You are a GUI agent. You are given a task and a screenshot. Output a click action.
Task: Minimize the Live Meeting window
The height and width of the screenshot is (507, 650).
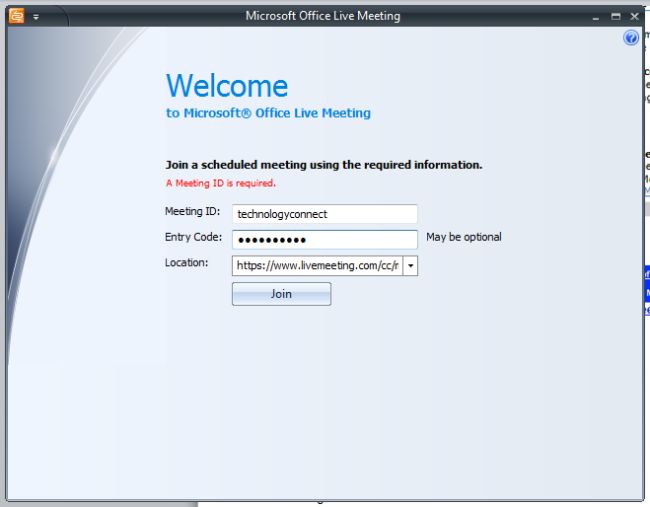596,17
